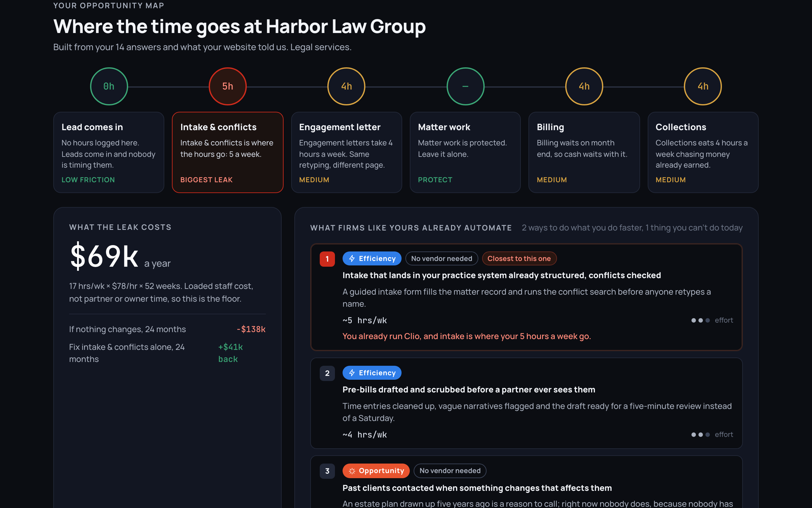
Task: Click the WHAT FIRMS LIKE YOURS ALREADY AUTOMATE heading
Action: point(411,228)
